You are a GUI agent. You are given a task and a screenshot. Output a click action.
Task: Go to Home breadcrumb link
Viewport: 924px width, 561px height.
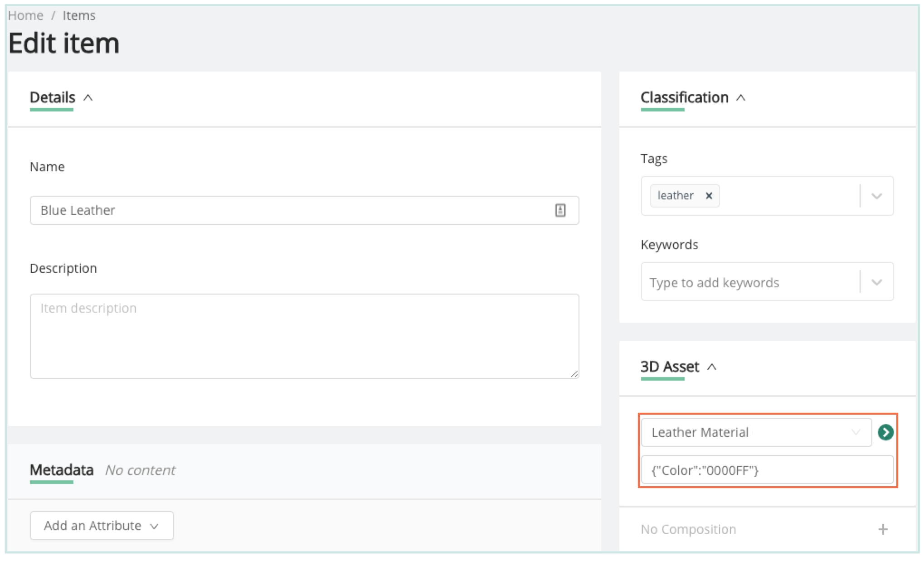pyautogui.click(x=25, y=15)
